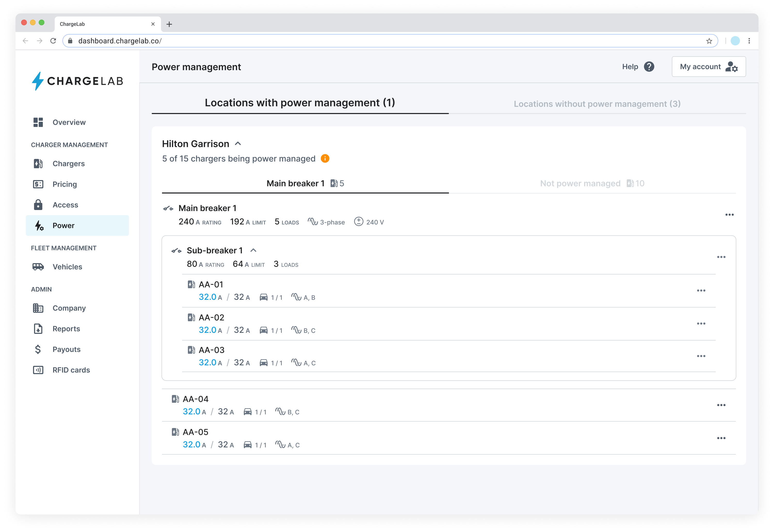Click the Access padlock icon
Viewport: 774px width, 532px height.
coord(38,205)
